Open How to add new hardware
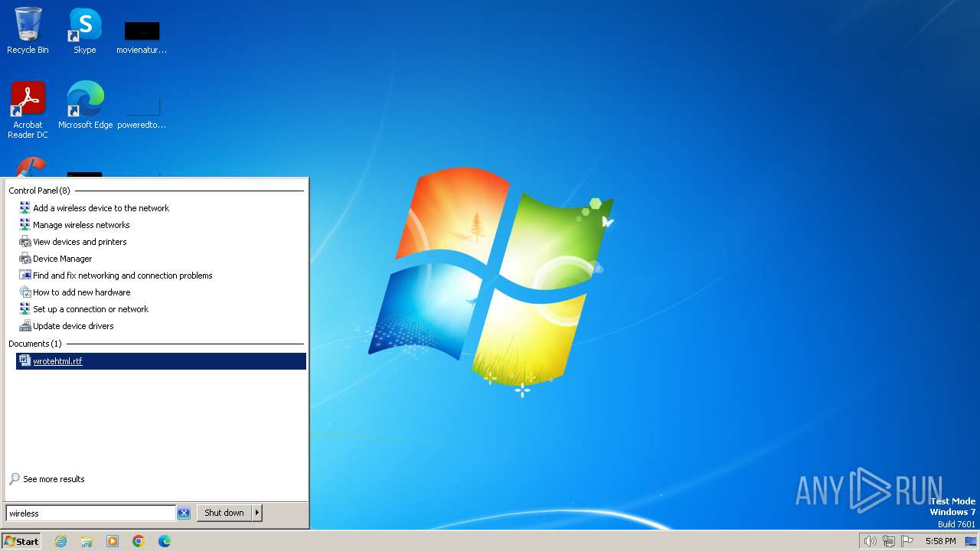The width and height of the screenshot is (980, 551). pyautogui.click(x=162, y=292)
